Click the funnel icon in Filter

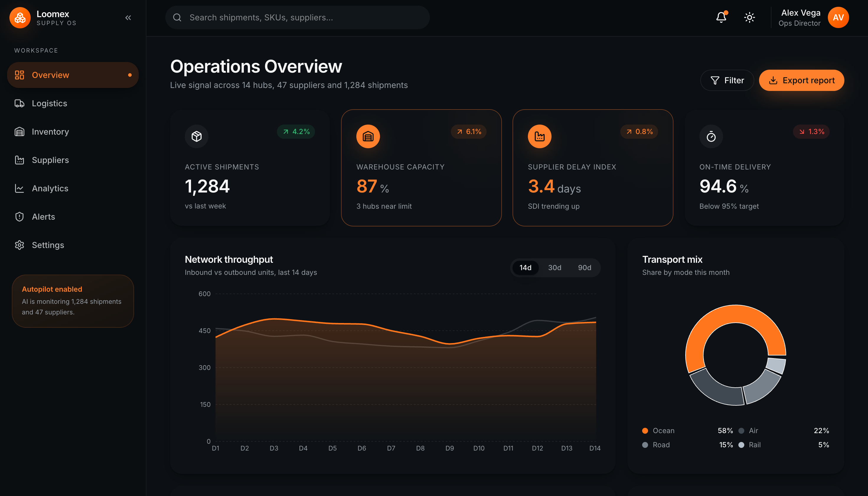pos(715,80)
